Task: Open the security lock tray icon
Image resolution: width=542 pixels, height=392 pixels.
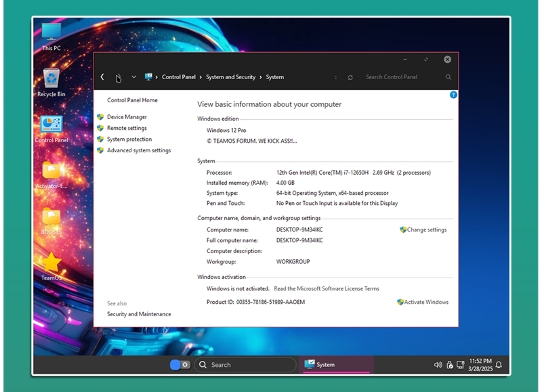Action: point(449,365)
